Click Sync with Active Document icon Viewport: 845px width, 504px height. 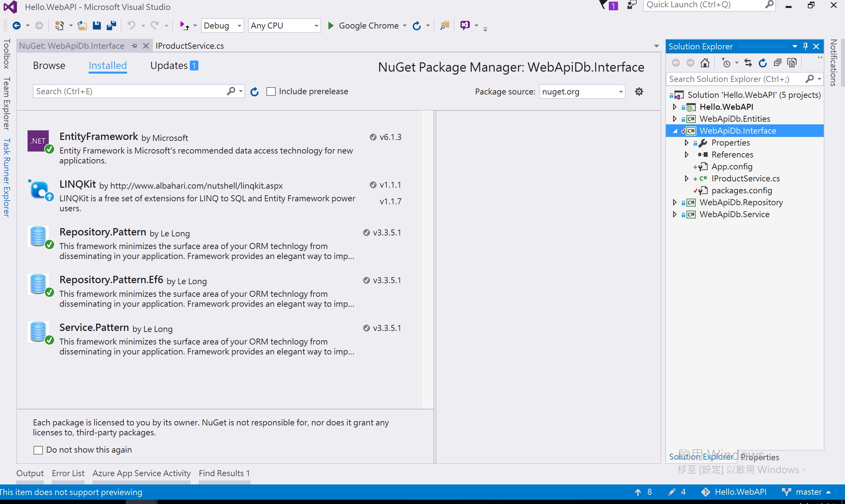(x=748, y=63)
